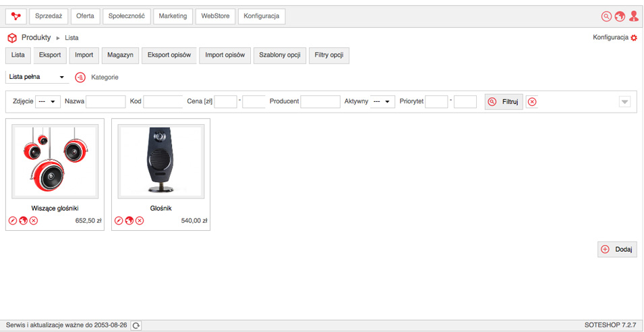Switch to the Szablony opcji tab
The height and width of the screenshot is (332, 644).
pyautogui.click(x=280, y=55)
